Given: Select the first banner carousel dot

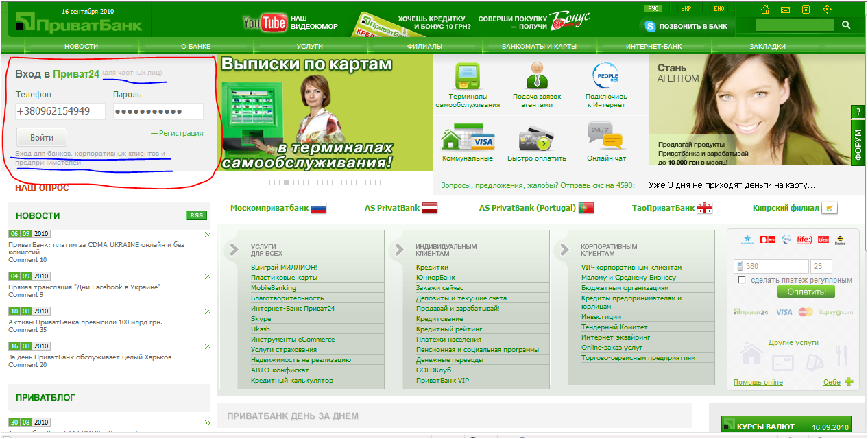Looking at the screenshot, I should (x=267, y=182).
